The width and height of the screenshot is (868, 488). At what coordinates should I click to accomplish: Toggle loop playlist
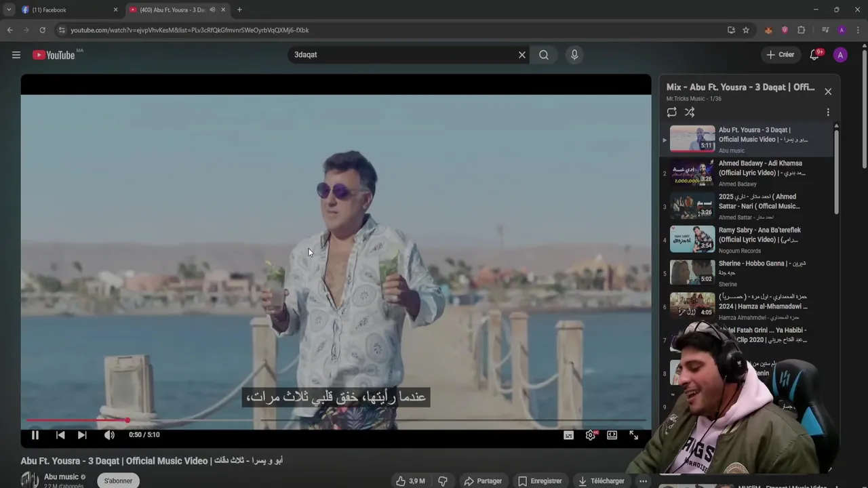coord(672,113)
